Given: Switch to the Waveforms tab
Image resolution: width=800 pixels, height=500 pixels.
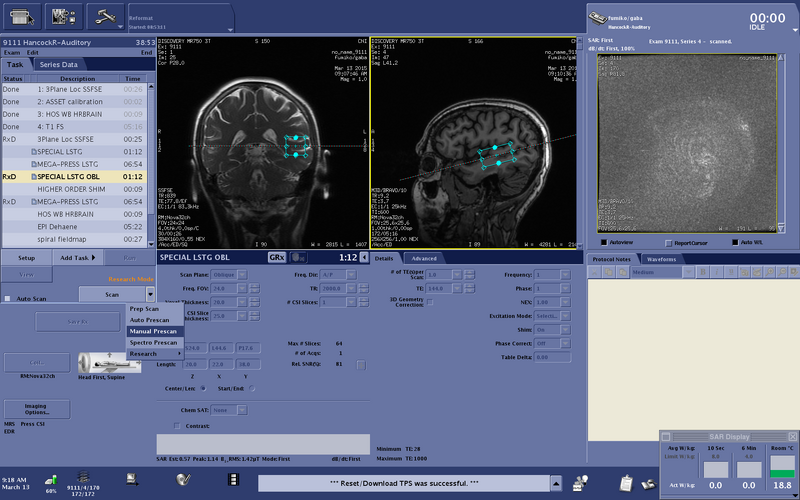Looking at the screenshot, I should (x=661, y=259).
